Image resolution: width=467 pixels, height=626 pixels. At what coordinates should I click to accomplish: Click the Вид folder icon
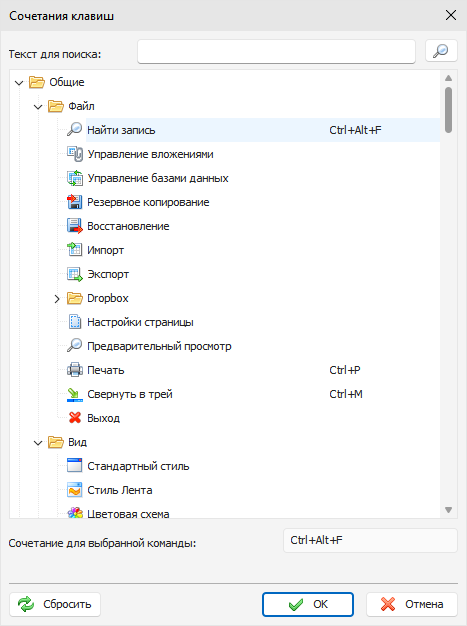point(56,442)
